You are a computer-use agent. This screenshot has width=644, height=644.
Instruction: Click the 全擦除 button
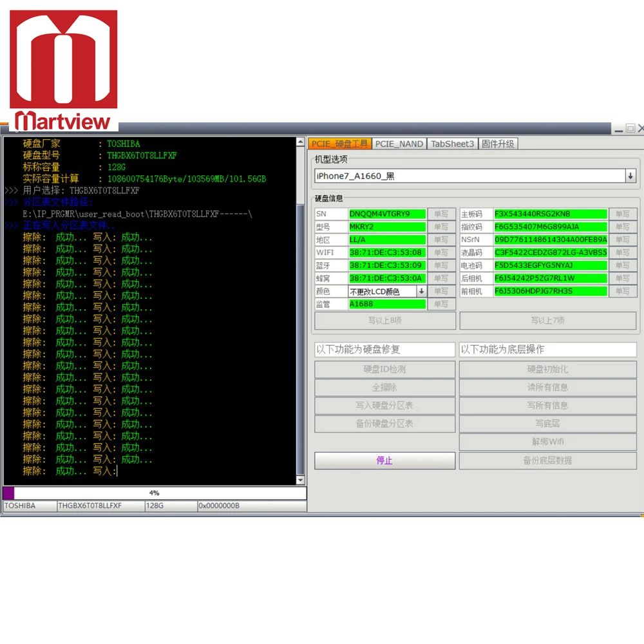tap(385, 387)
